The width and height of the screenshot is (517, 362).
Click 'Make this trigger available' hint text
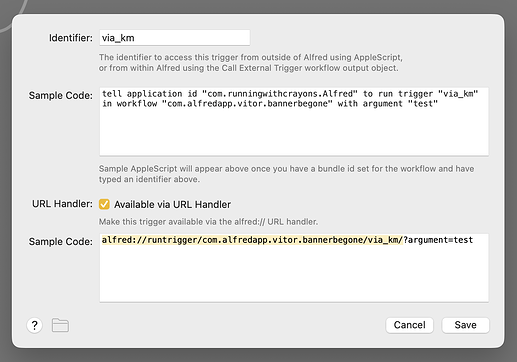208,222
